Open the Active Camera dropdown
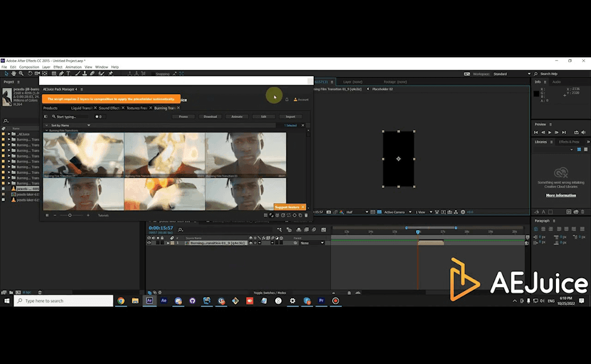This screenshot has height=364, width=591. click(x=398, y=212)
